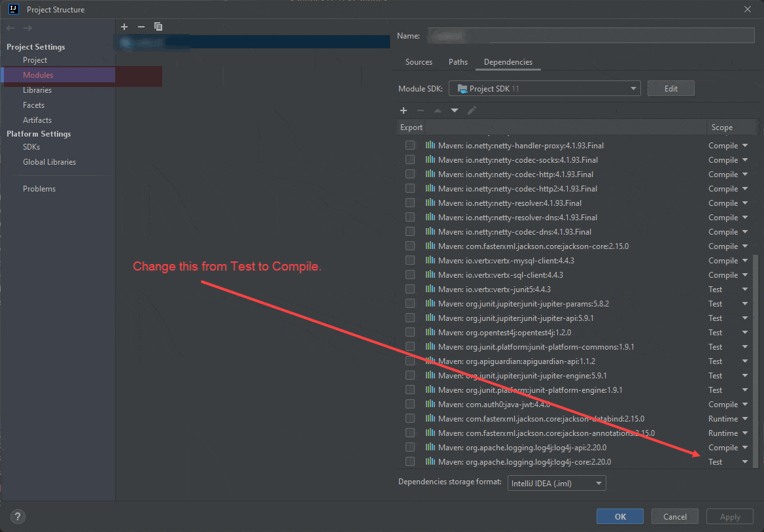
Task: Click the dependencies list vertical scrollbar
Action: (x=755, y=360)
